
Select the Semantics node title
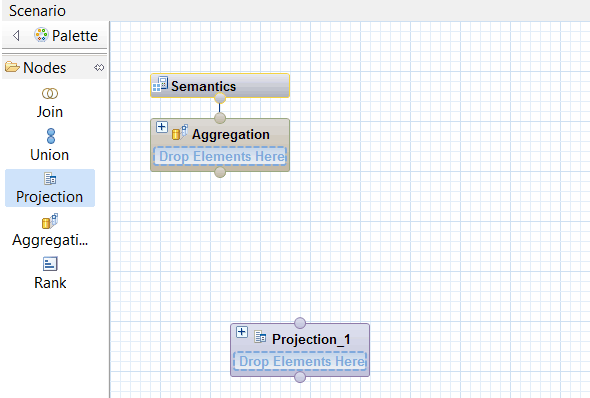[x=204, y=86]
